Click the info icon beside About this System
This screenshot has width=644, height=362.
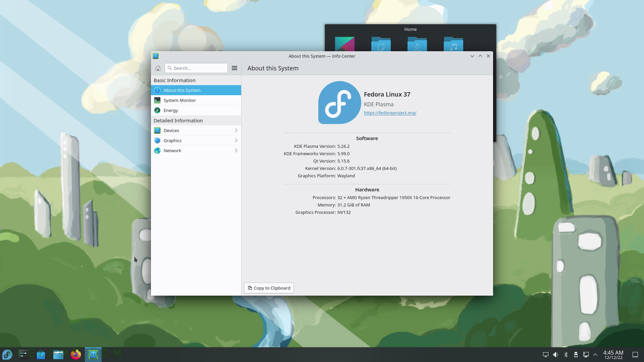pyautogui.click(x=157, y=90)
